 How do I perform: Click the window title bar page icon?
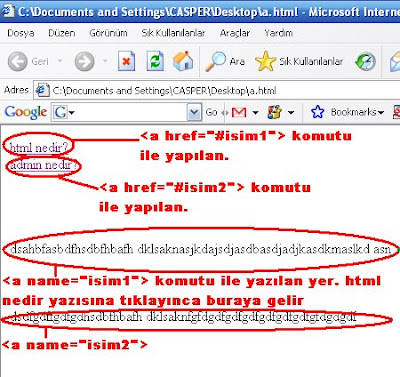(x=8, y=11)
